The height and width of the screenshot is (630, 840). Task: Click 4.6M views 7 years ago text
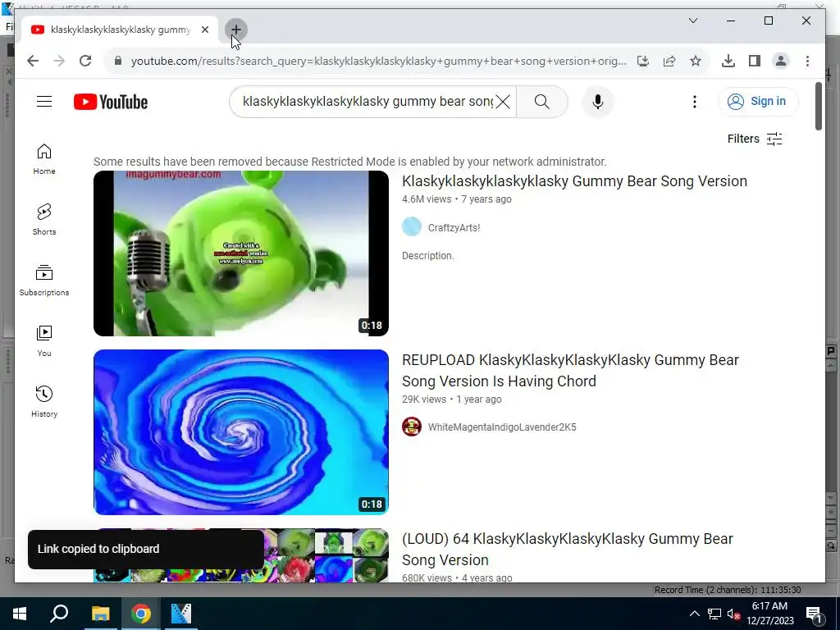[456, 199]
